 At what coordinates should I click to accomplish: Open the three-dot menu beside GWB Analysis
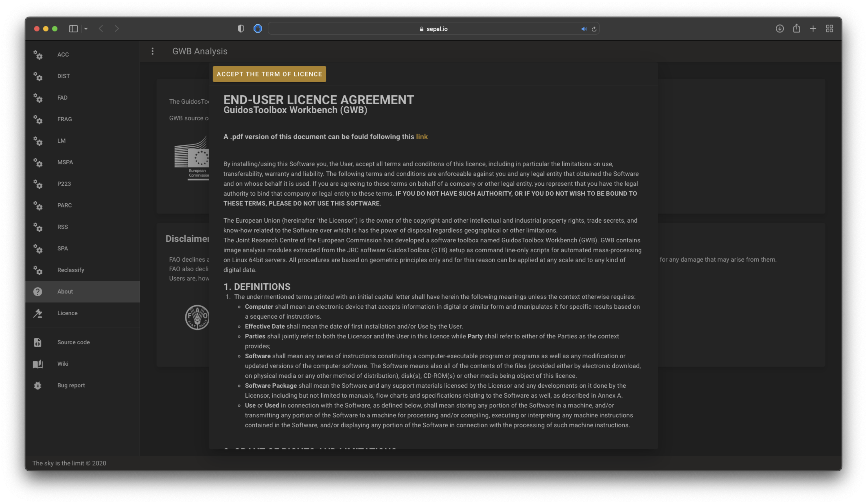152,51
